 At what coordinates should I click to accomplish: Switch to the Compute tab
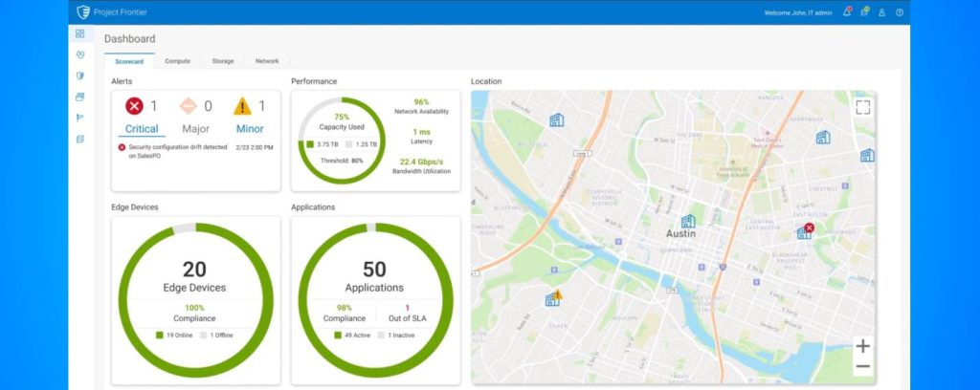(x=177, y=61)
